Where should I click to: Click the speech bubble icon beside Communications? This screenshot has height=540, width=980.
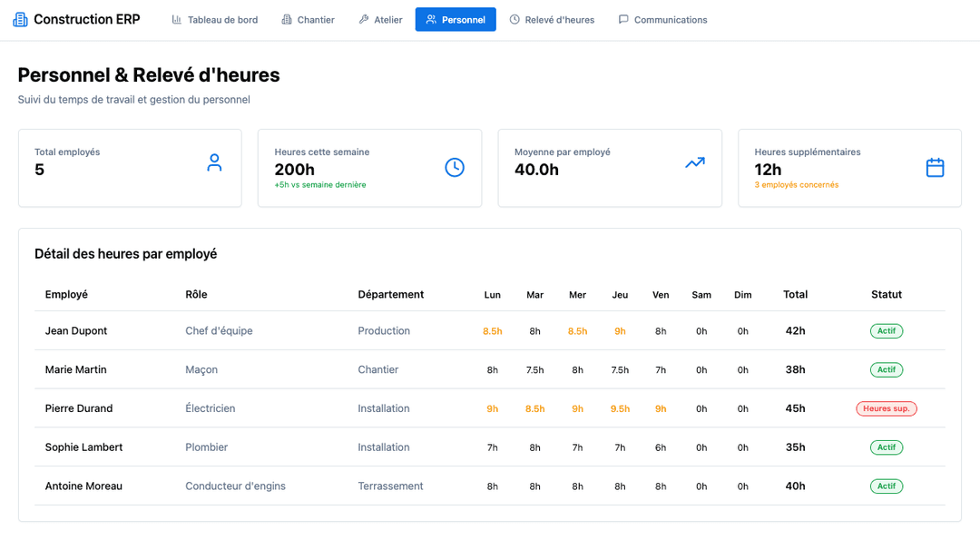click(623, 19)
